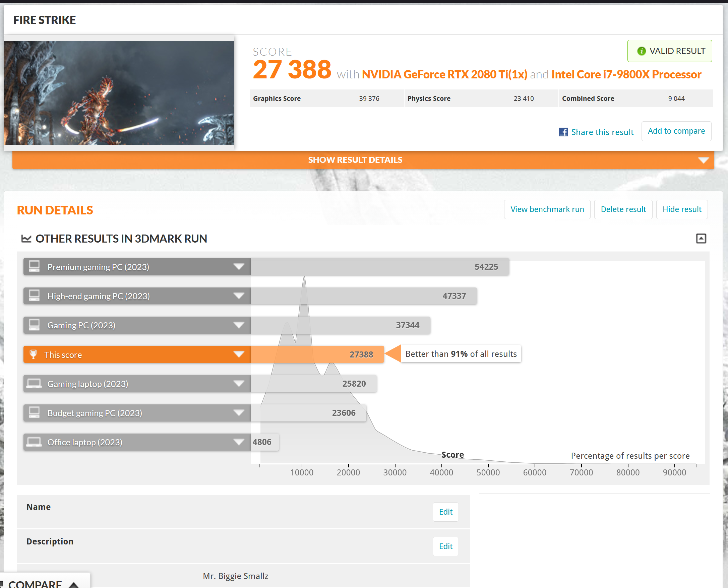Expand the Gaming laptop (2023) dropdown arrow

coord(239,384)
